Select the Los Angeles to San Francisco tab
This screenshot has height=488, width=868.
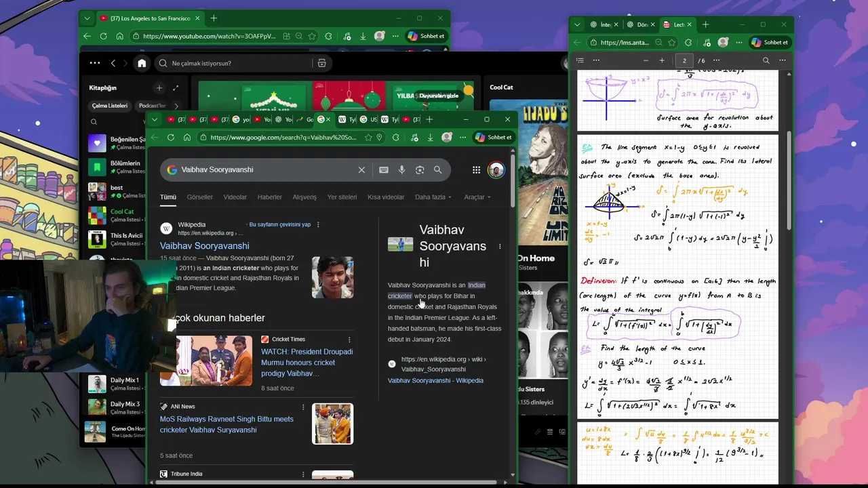click(x=150, y=18)
